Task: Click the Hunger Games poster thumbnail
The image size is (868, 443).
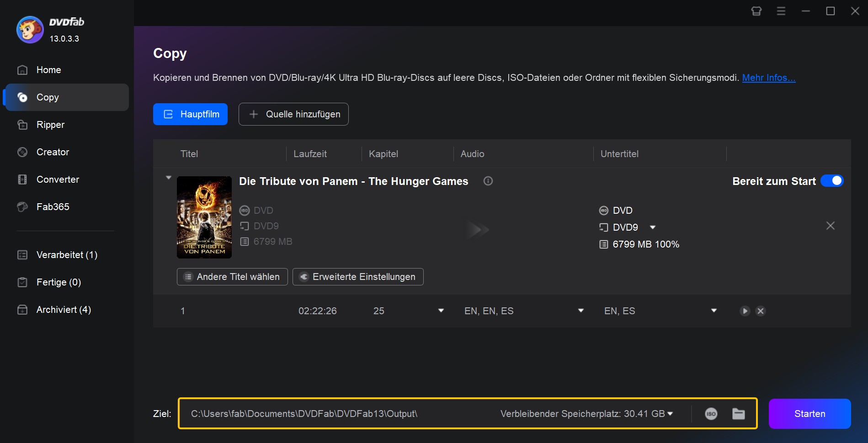Action: coord(204,217)
